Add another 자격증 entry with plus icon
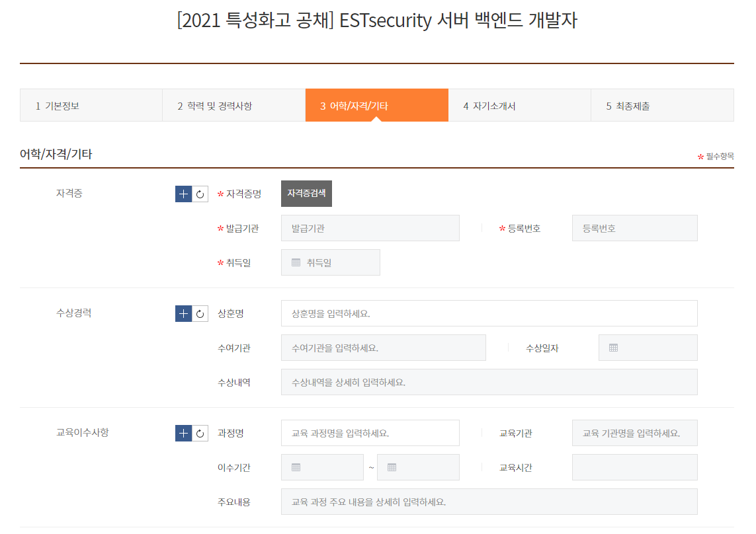 183,194
